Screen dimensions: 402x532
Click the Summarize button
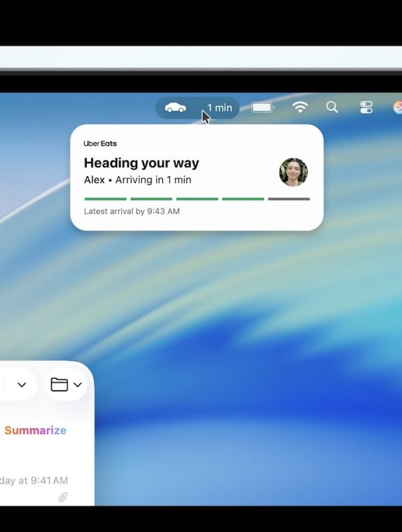point(35,430)
